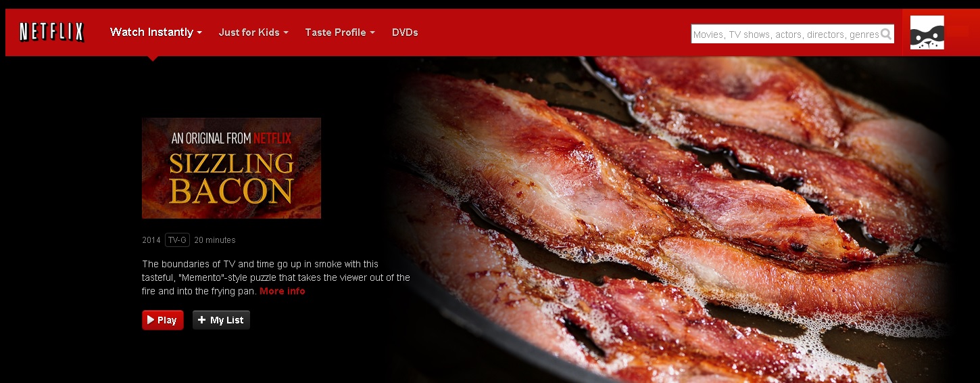Expand the Just for Kids dropdown arrow
Viewport: 980px width, 383px height.
pyautogui.click(x=286, y=32)
